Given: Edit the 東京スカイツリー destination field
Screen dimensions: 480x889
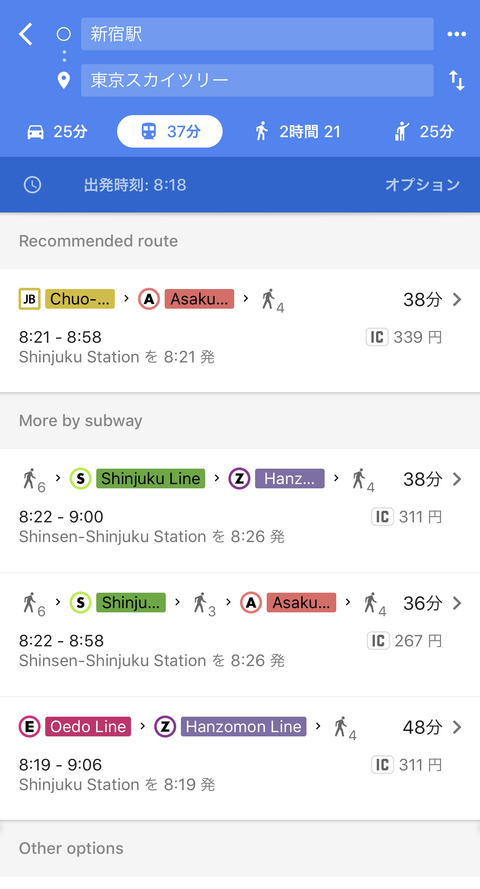Looking at the screenshot, I should coord(257,80).
